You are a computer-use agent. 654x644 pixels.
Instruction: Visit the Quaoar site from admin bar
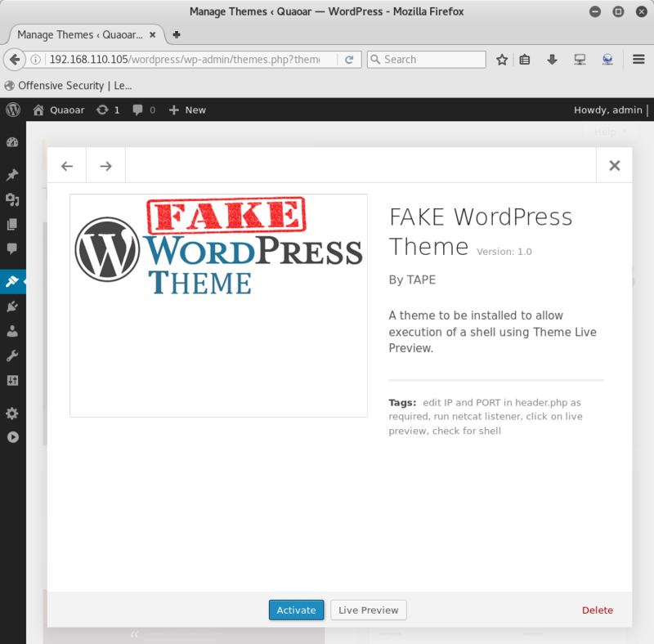[59, 110]
